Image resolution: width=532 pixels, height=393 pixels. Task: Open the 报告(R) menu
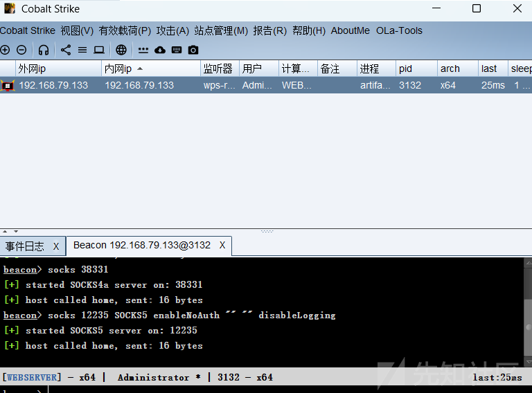(x=270, y=30)
